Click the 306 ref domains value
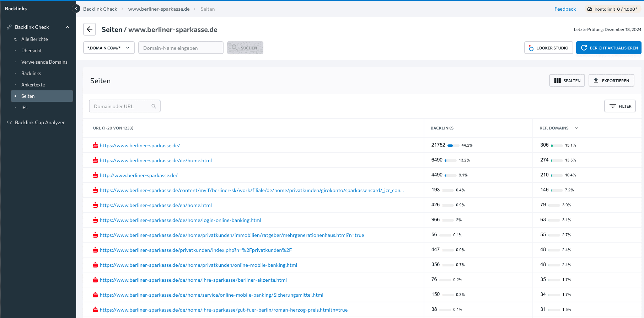The height and width of the screenshot is (318, 644). click(544, 145)
